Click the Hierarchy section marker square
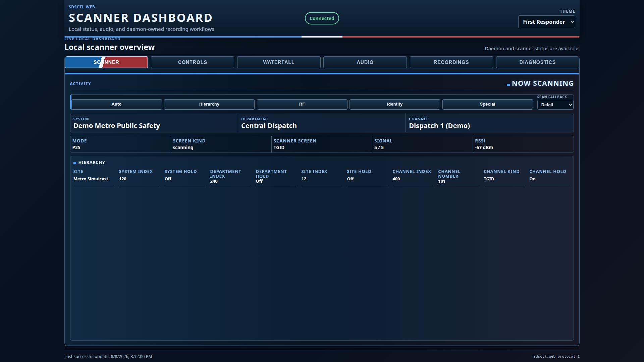This screenshot has width=644, height=362. [75, 163]
